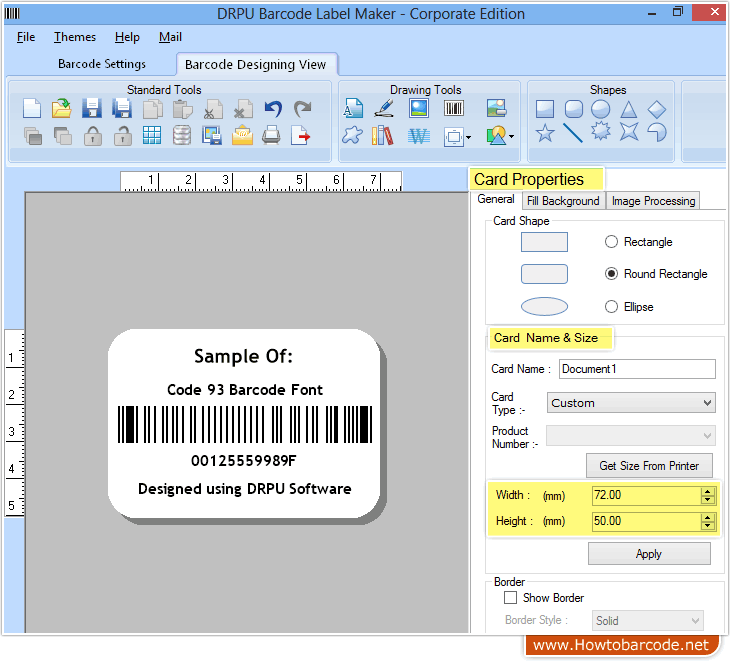Select the Text drawing tool
This screenshot has height=662, width=730.
353,108
